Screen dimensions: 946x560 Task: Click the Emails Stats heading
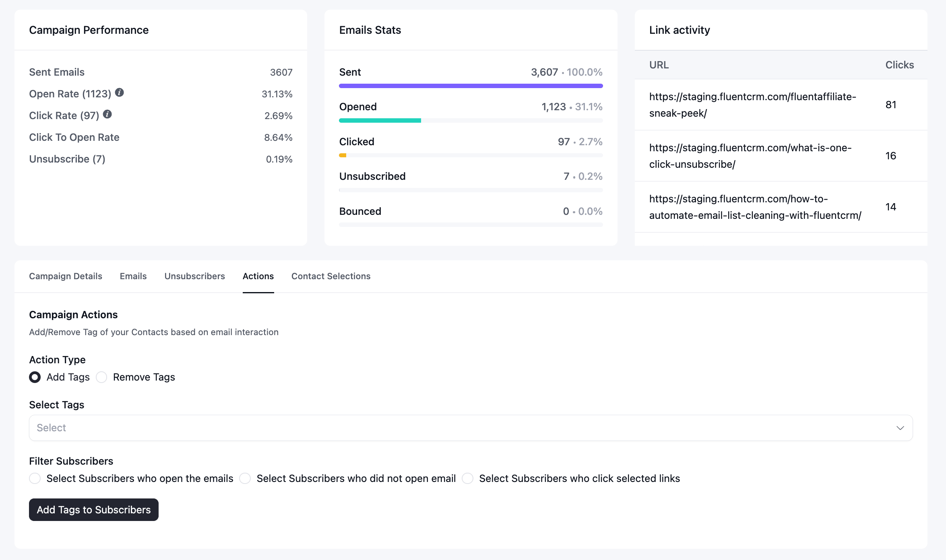coord(370,30)
